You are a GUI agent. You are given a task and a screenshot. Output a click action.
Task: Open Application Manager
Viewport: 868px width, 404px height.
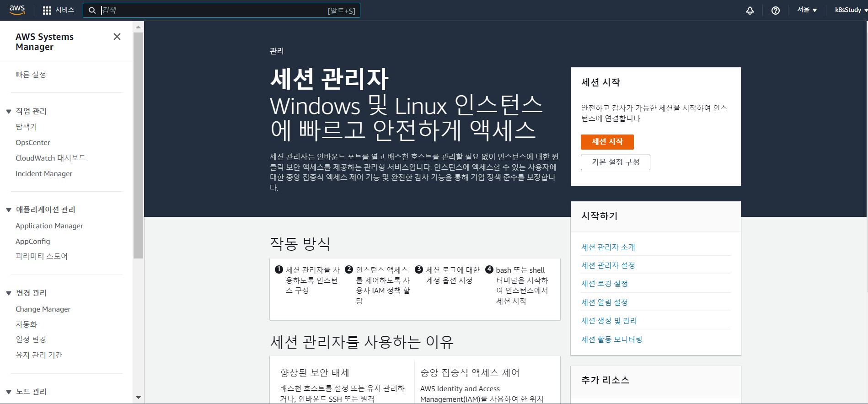[49, 226]
